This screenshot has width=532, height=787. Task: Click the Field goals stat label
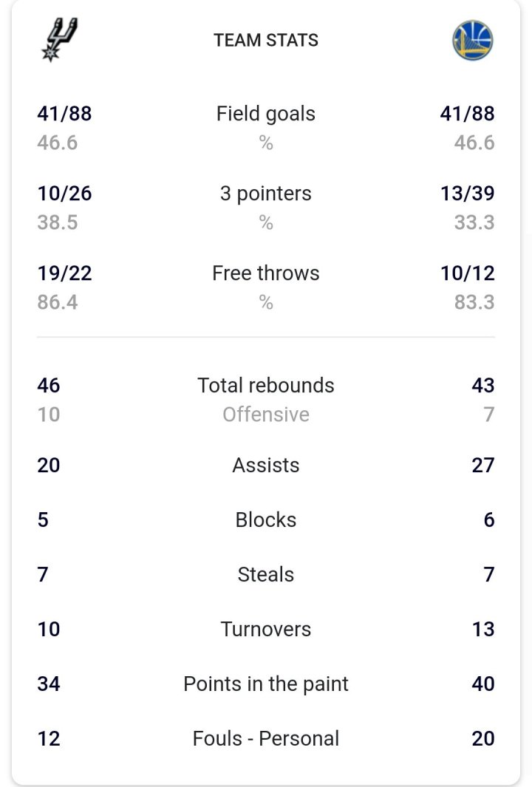tap(266, 114)
